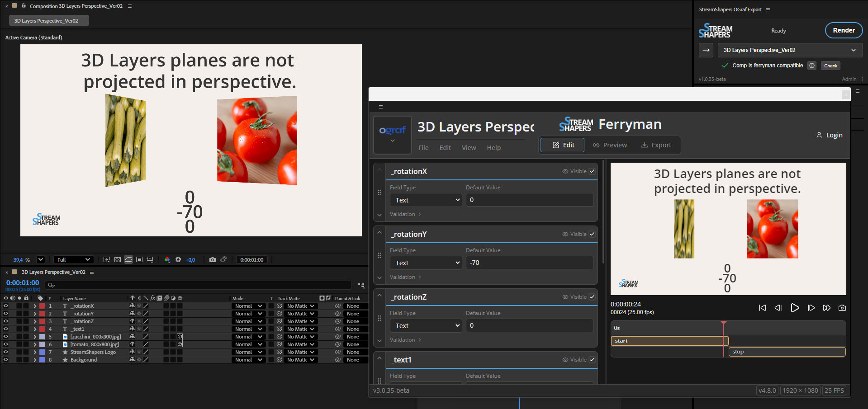Image resolution: width=868 pixels, height=409 pixels.
Task: Toggle mask and shape path visibility
Action: pos(128,259)
